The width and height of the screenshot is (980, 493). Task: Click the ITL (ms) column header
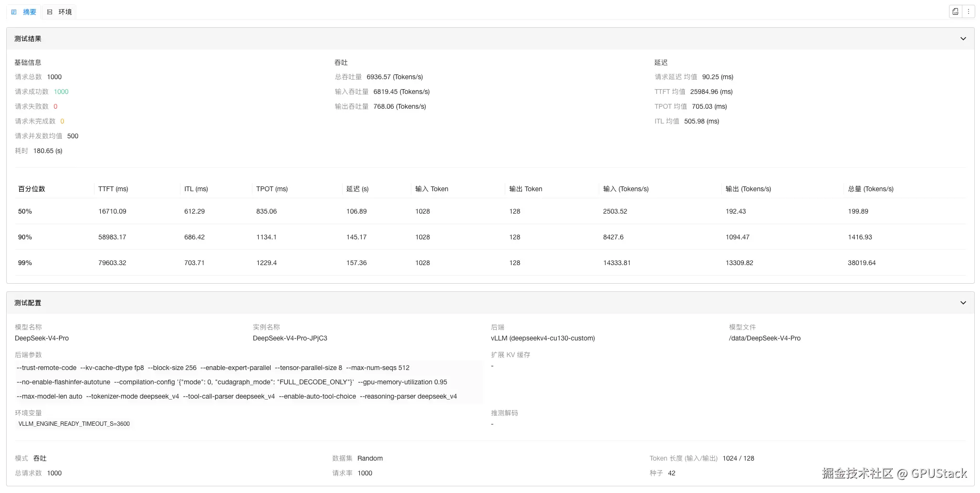[196, 189]
